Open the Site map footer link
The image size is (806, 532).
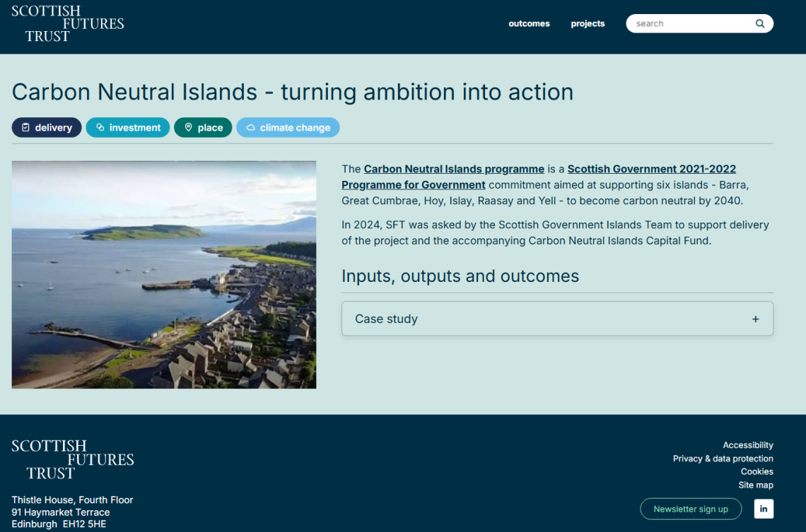click(756, 485)
